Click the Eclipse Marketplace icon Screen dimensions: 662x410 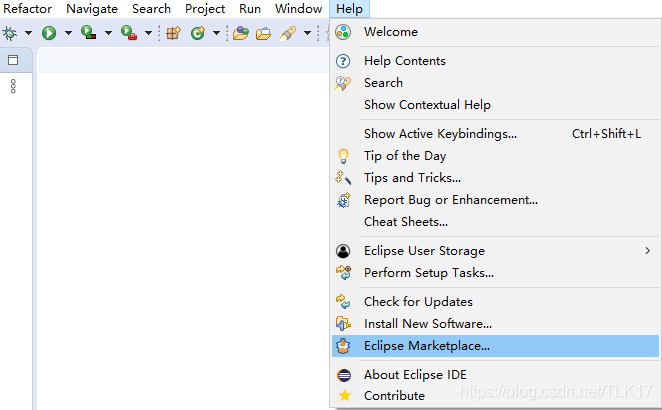(x=343, y=346)
